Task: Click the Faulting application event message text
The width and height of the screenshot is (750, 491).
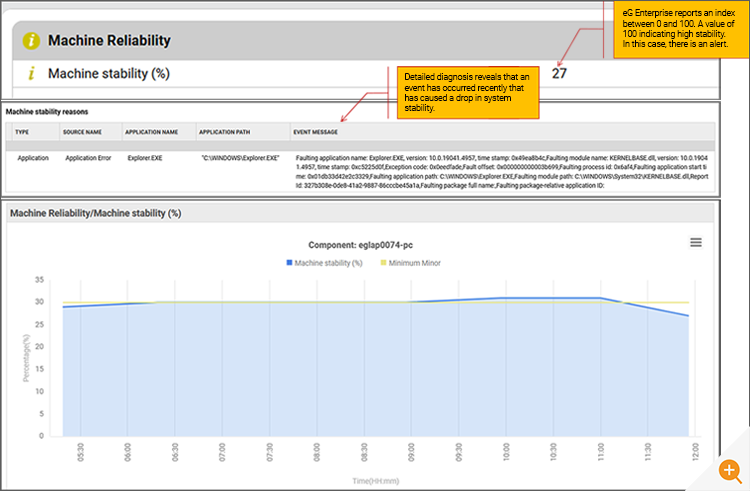Action: click(x=502, y=172)
